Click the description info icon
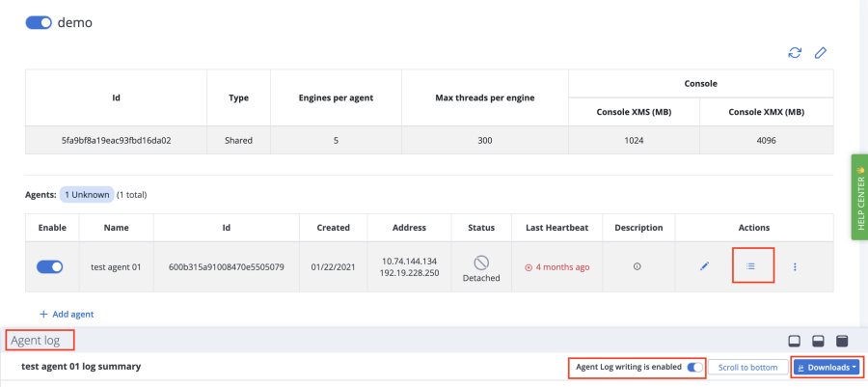The height and width of the screenshot is (387, 868). 637,266
